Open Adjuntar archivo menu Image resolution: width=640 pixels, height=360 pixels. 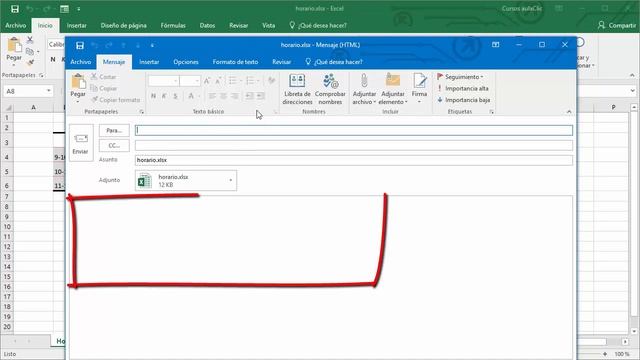pyautogui.click(x=364, y=89)
